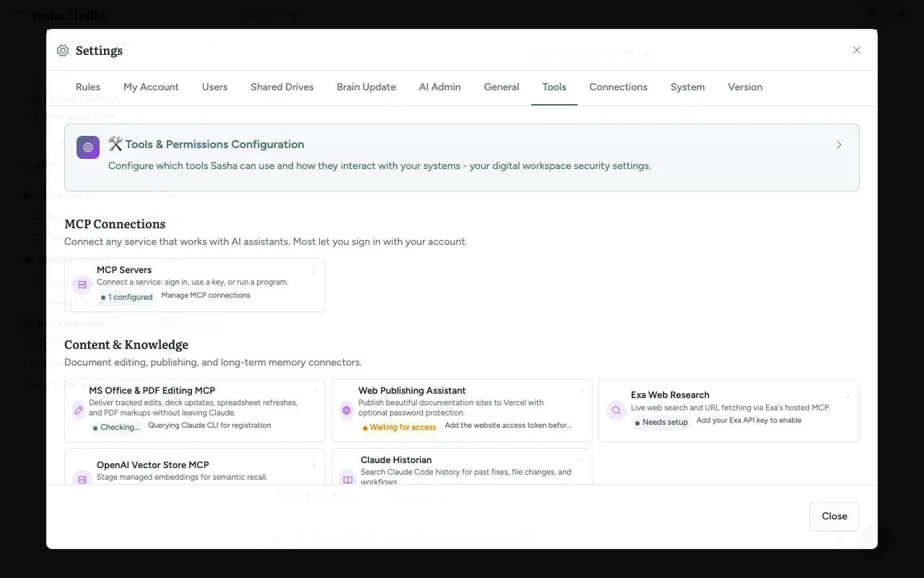Switch to the AI Admin tab
This screenshot has height=578, width=924.
coord(440,87)
